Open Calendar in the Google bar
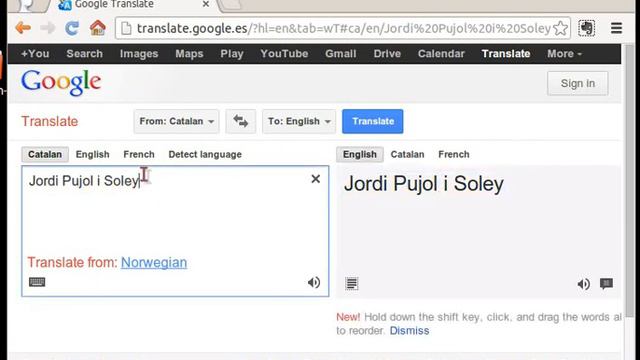The height and width of the screenshot is (360, 640). 441,53
